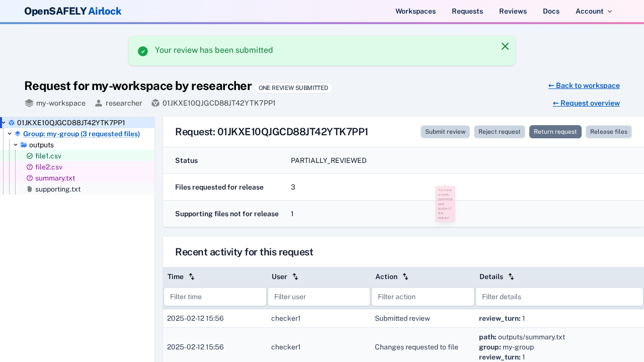Open Reviews in the top navigation
Image resolution: width=644 pixels, height=362 pixels.
513,11
